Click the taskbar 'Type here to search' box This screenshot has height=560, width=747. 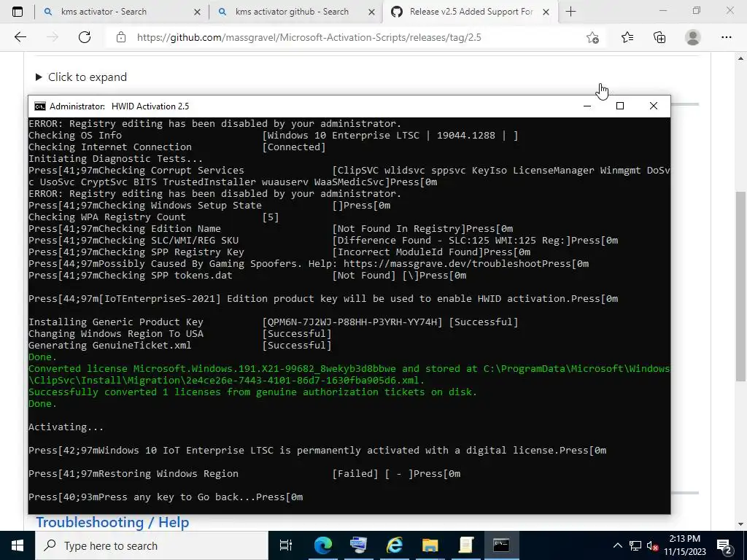click(152, 545)
